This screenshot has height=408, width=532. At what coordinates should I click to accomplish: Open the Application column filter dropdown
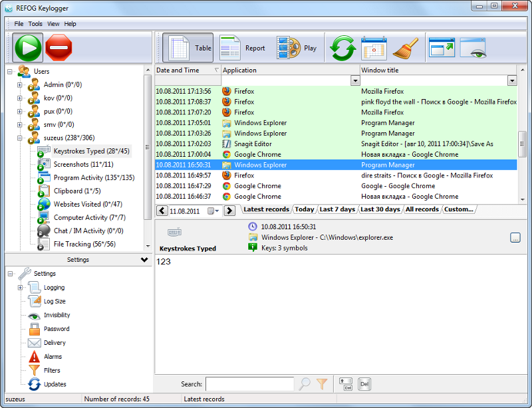pyautogui.click(x=354, y=80)
